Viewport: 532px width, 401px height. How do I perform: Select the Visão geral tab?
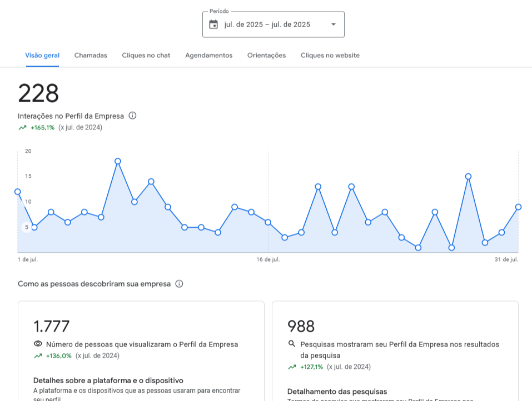pyautogui.click(x=42, y=56)
